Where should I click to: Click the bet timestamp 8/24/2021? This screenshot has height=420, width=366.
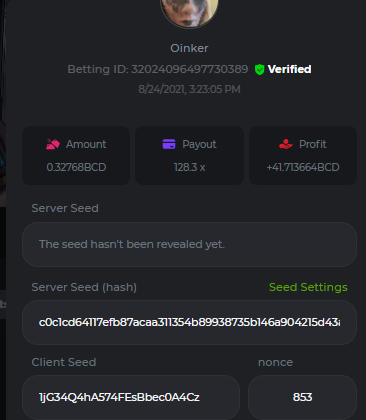point(189,89)
